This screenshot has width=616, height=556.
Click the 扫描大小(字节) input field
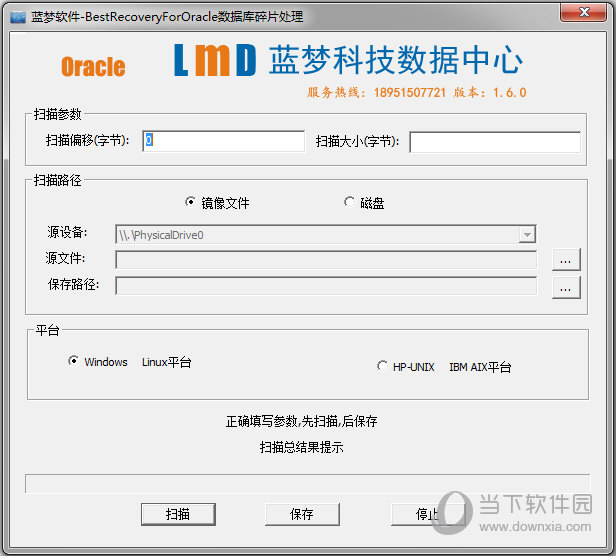pos(495,142)
